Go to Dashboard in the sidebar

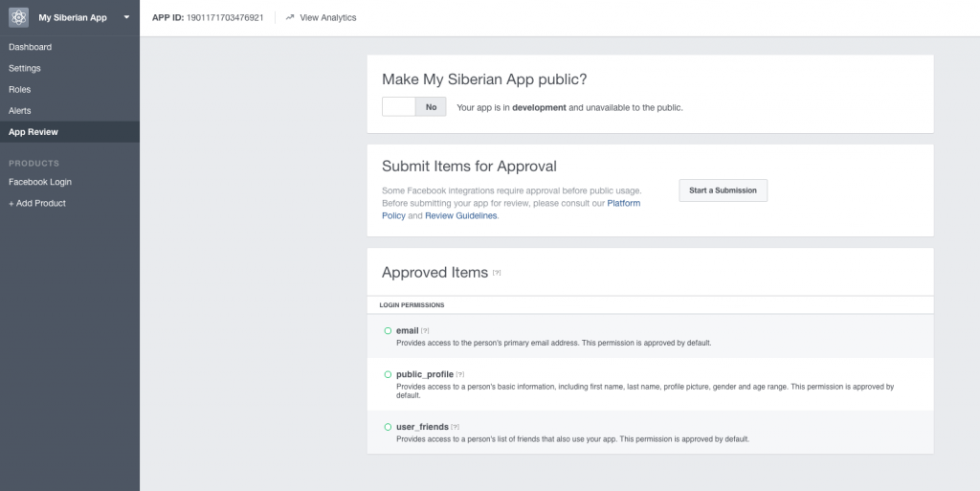click(x=30, y=47)
